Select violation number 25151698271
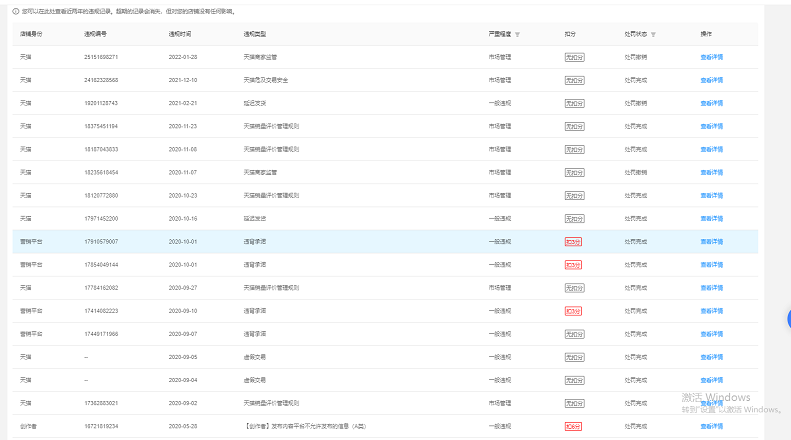The height and width of the screenshot is (440, 791). pyautogui.click(x=101, y=57)
